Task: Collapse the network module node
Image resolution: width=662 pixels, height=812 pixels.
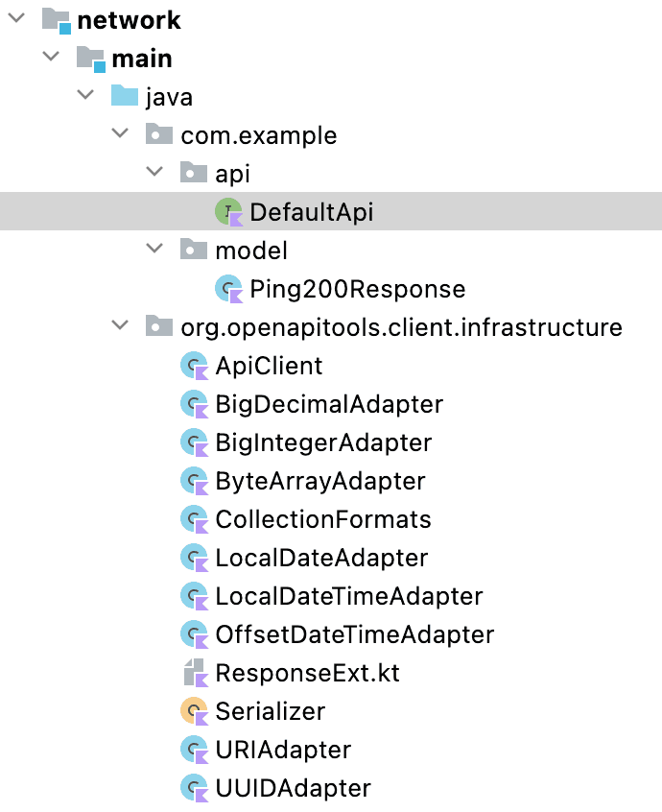Action: 16,19
